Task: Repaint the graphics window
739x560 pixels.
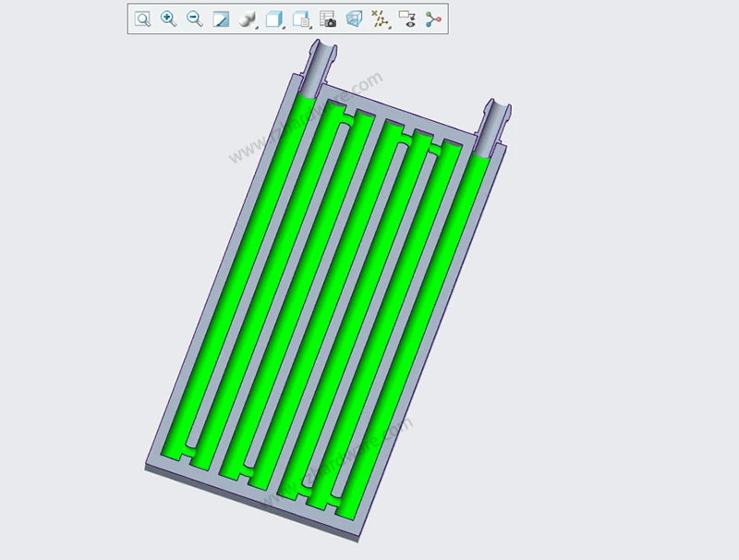Action: 221,19
